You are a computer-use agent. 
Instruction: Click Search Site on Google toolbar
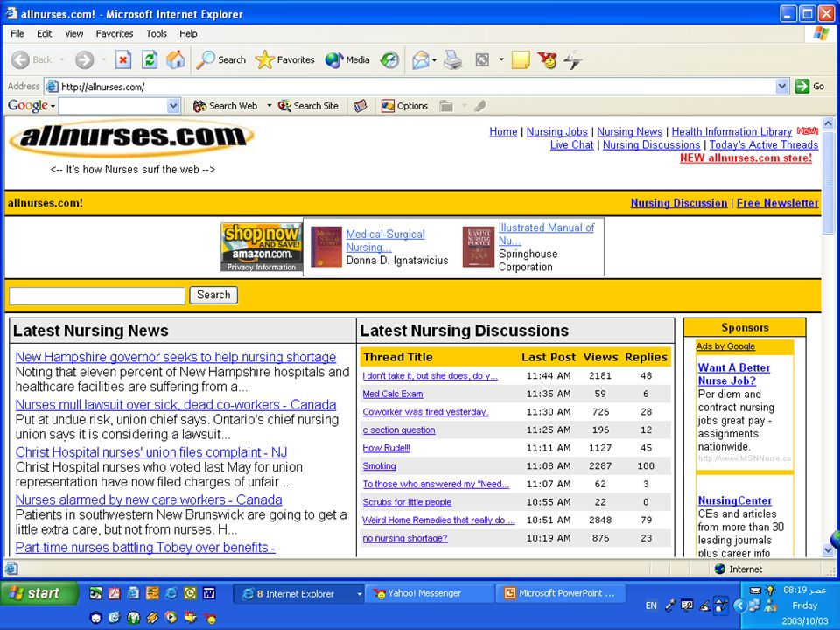[308, 106]
